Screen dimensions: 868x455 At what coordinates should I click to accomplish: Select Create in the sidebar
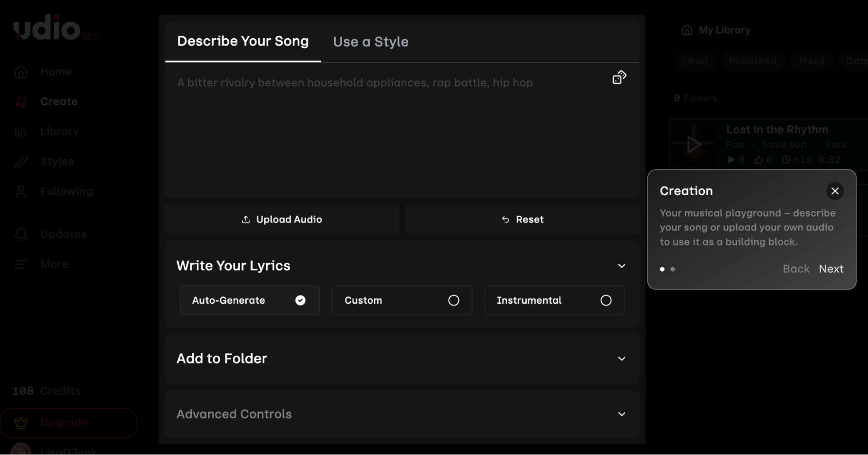58,101
